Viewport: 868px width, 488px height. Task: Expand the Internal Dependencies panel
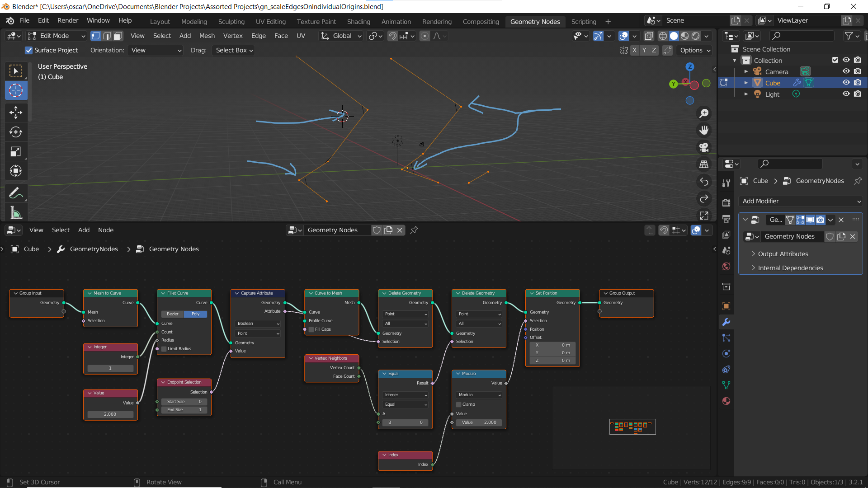coord(790,268)
